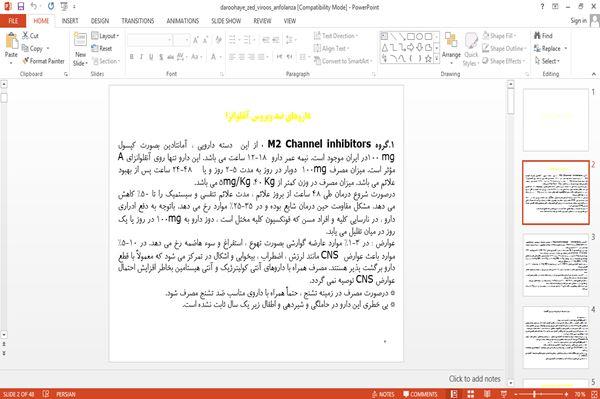600x399 pixels.
Task: Zoom in with plus button
Action: (566, 394)
